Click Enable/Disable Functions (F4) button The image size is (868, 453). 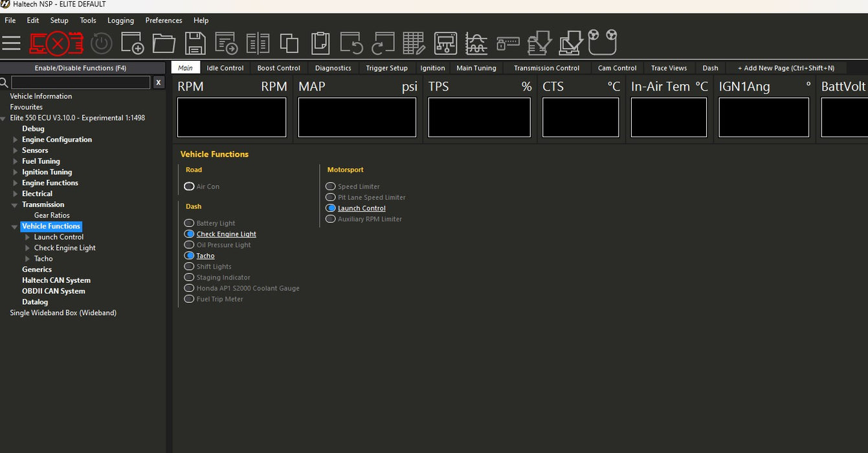[80, 68]
